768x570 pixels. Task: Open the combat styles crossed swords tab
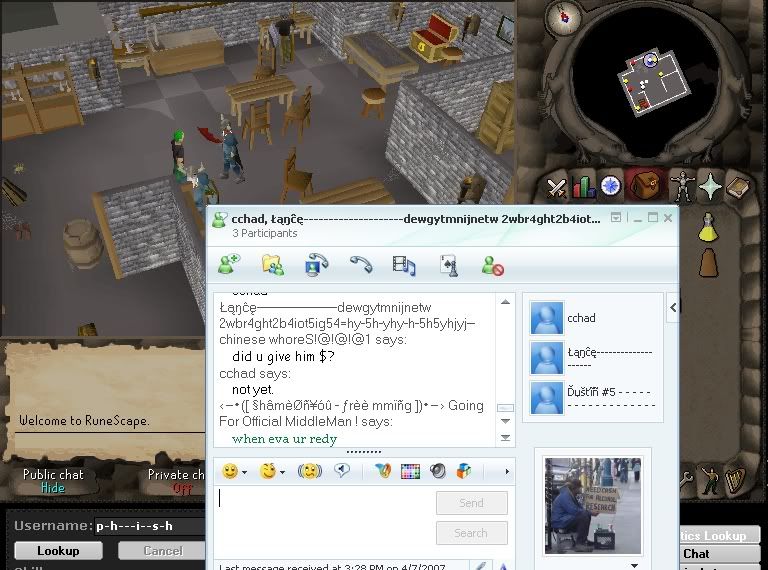[557, 188]
